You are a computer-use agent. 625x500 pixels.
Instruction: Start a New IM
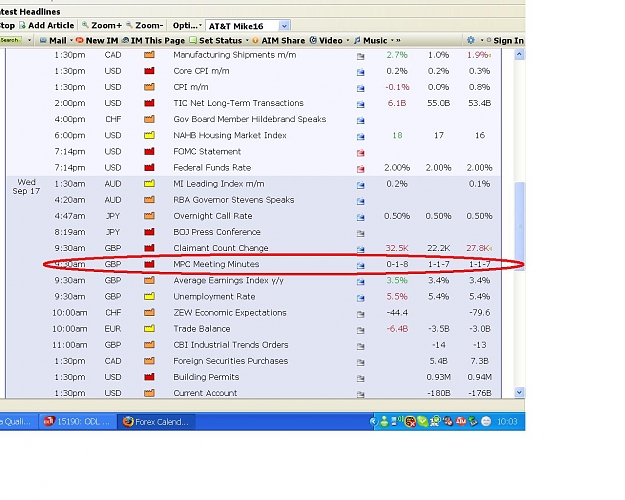click(97, 41)
